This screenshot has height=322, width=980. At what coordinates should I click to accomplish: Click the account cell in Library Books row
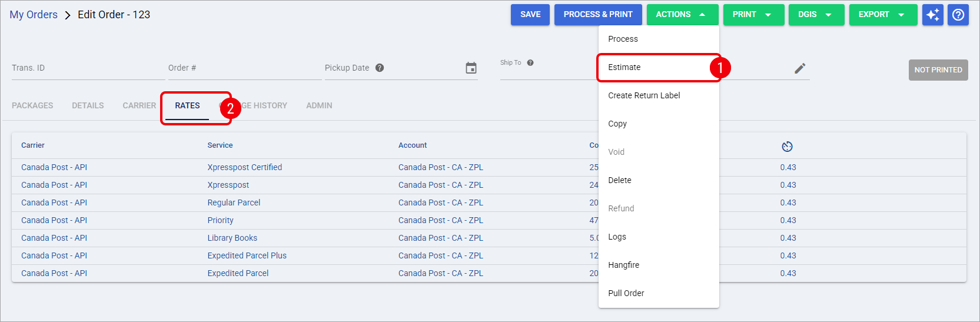(441, 238)
